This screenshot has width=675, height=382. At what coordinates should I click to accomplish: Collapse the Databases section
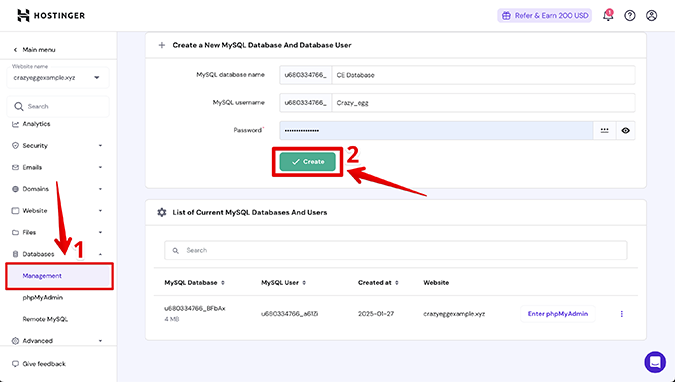tap(100, 254)
